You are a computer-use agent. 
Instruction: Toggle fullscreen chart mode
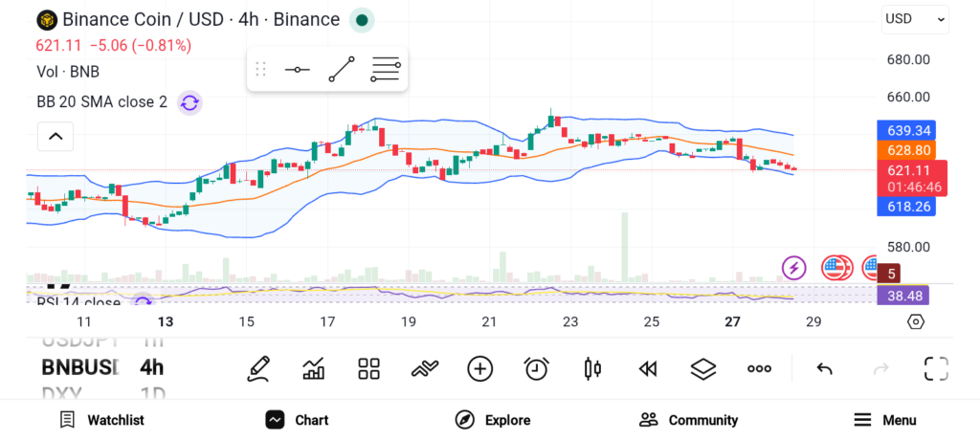tap(935, 369)
